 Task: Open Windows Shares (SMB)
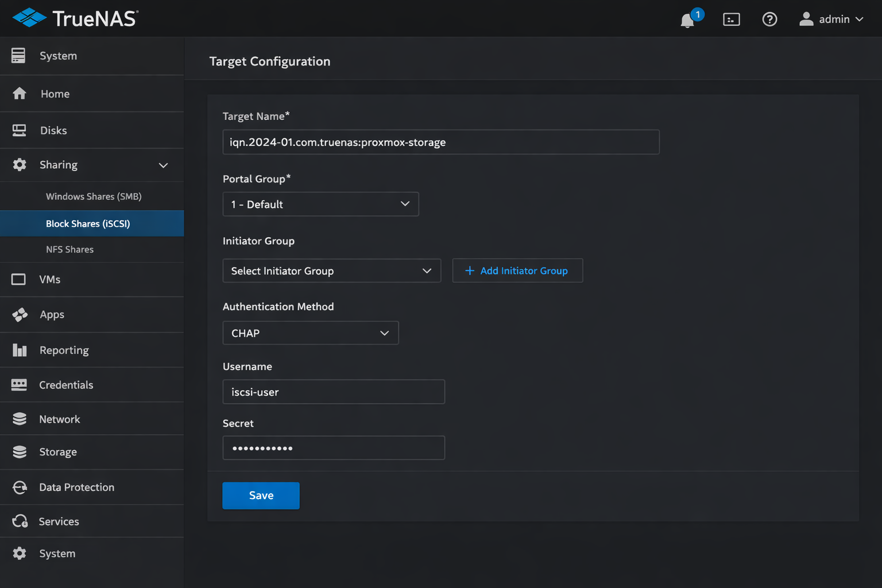click(93, 196)
